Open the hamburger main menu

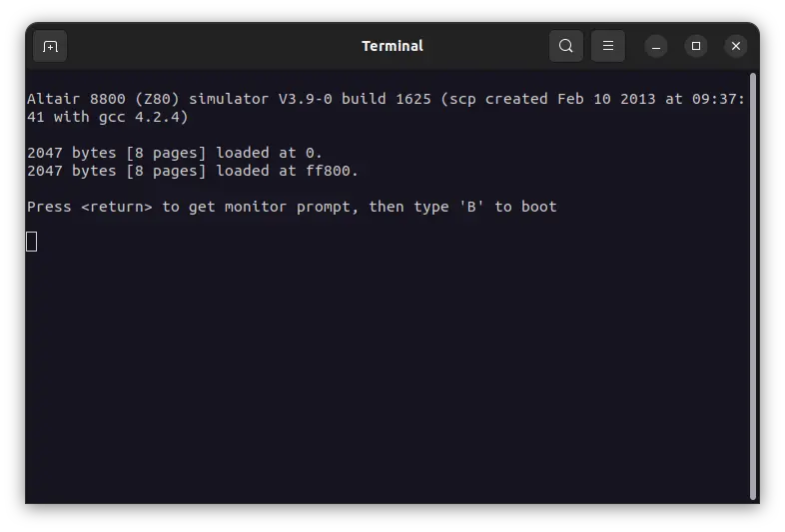coord(608,46)
